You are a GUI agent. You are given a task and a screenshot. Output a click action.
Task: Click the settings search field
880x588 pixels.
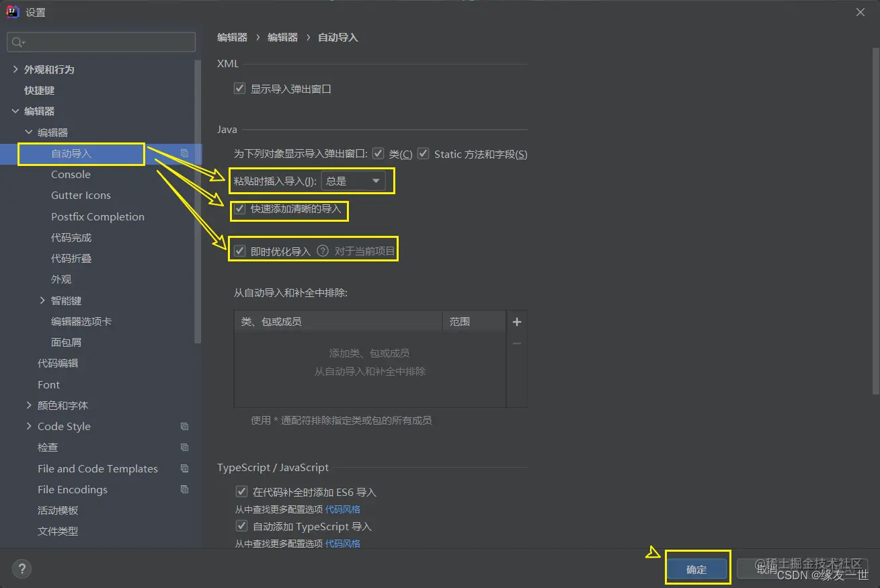point(101,42)
